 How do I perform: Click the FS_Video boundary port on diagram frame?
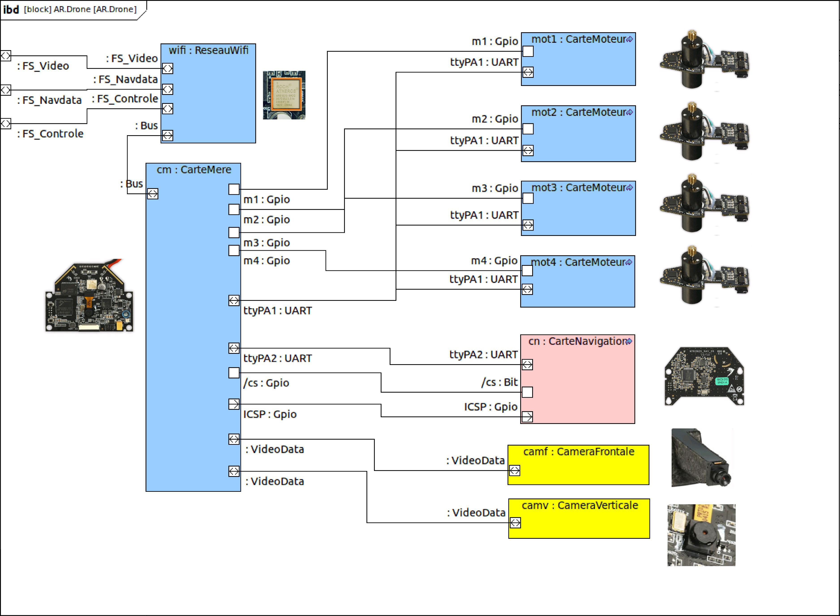coord(6,56)
